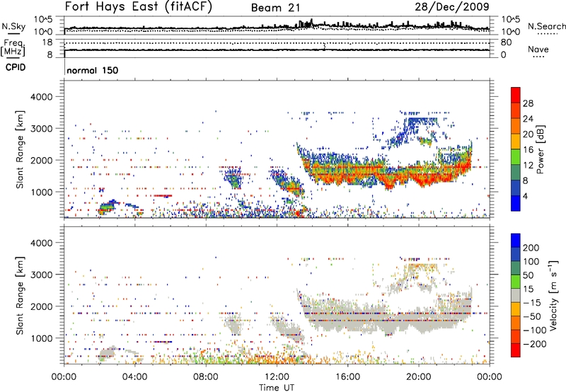Click the 'N.Search' legend label
Viewport: 566px width, 392px height.
(546, 26)
